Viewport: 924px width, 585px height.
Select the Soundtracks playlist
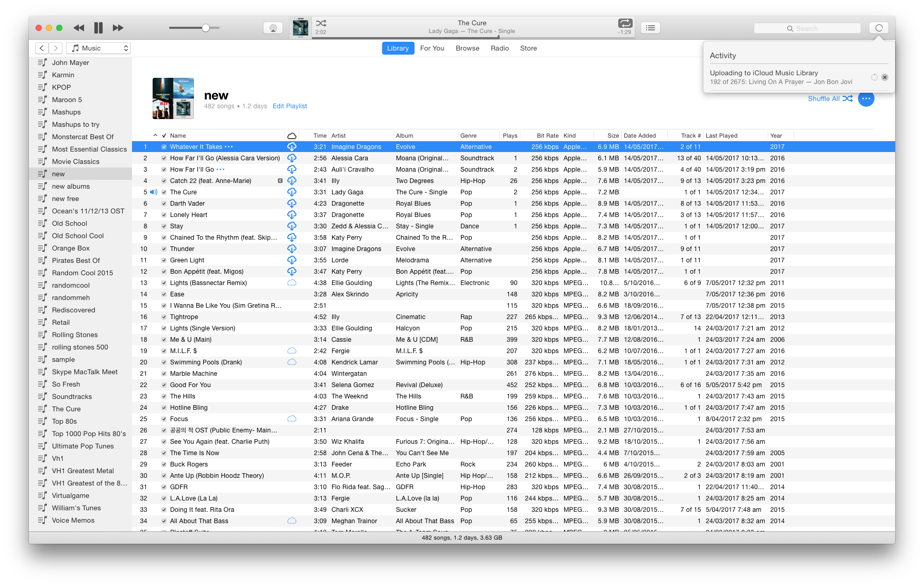tap(80, 396)
